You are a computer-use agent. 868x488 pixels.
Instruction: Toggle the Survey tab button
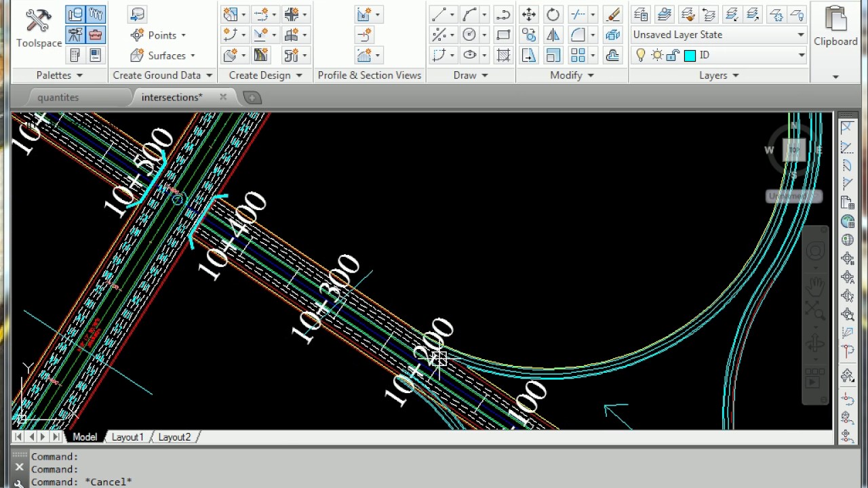(75, 35)
